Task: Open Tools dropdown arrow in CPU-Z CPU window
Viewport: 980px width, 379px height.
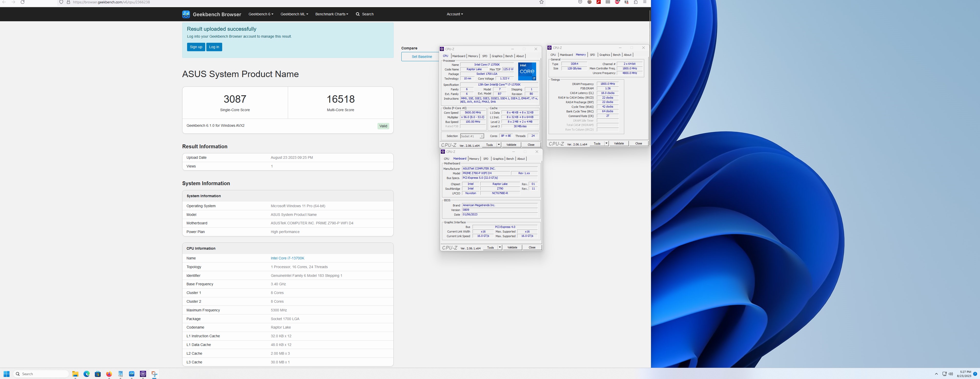Action: tap(499, 145)
